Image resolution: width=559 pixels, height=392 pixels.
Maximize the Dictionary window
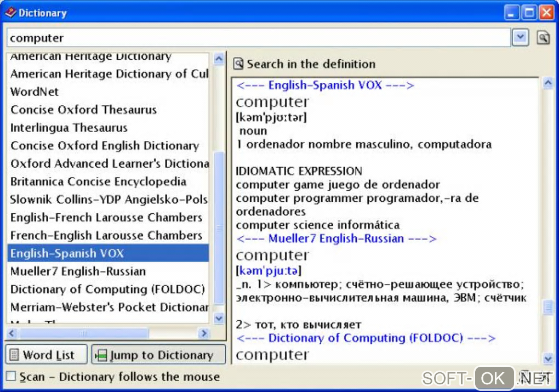[529, 13]
